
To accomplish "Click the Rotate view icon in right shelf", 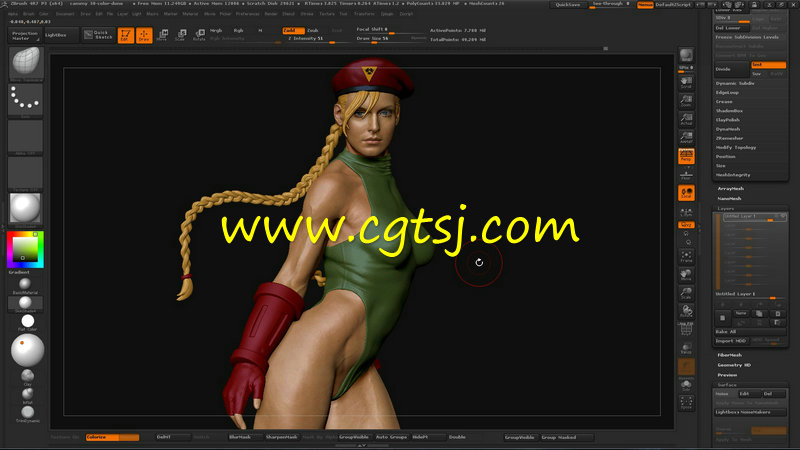I will pos(686,312).
